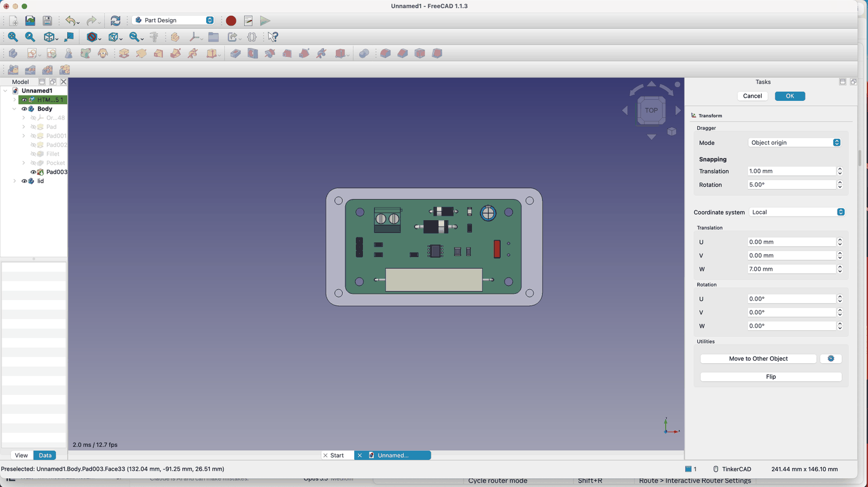Image resolution: width=868 pixels, height=487 pixels.
Task: Click the Measure caliper icon
Action: [154, 37]
